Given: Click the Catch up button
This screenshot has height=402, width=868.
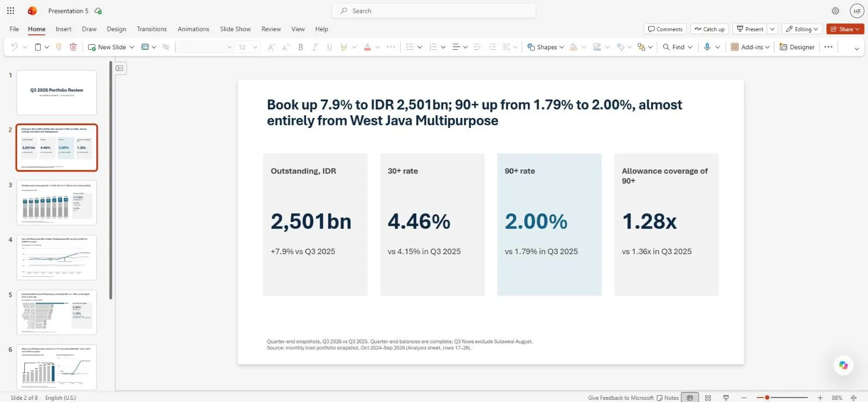Looking at the screenshot, I should pos(709,29).
